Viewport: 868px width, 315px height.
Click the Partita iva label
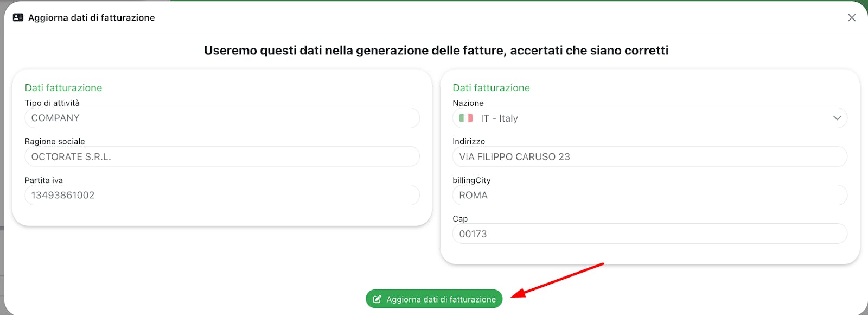coord(43,180)
